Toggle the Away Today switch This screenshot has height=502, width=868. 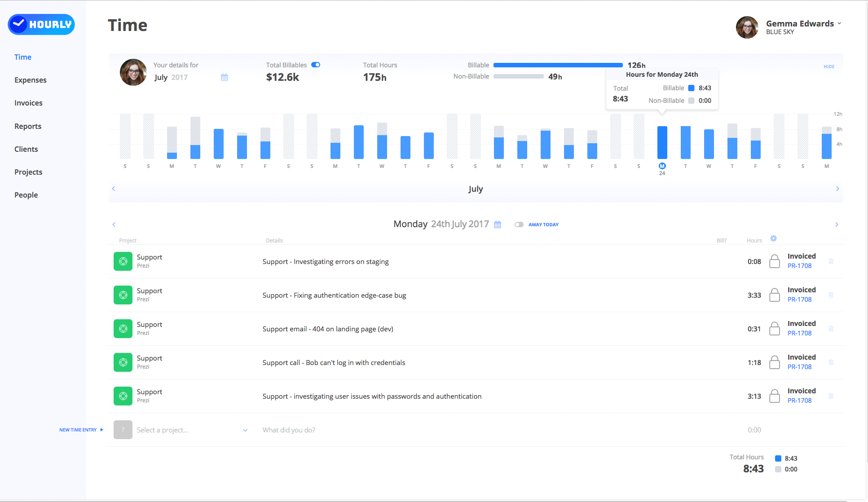519,225
